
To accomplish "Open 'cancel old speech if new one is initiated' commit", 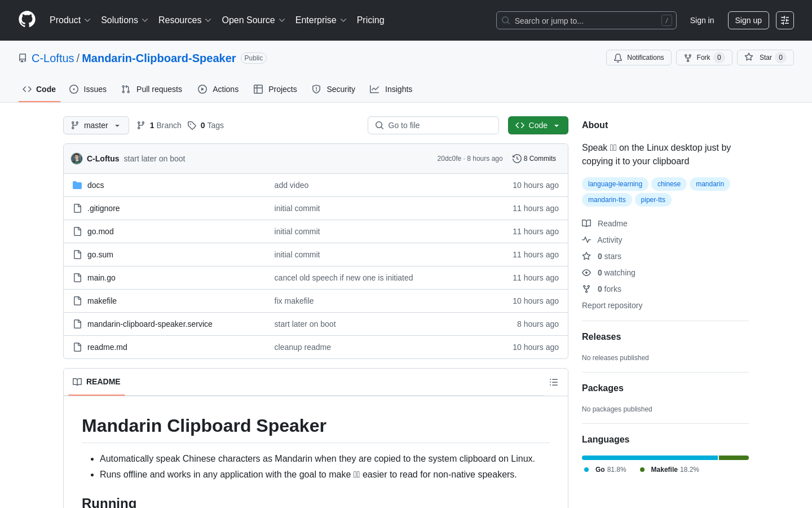I will point(343,278).
